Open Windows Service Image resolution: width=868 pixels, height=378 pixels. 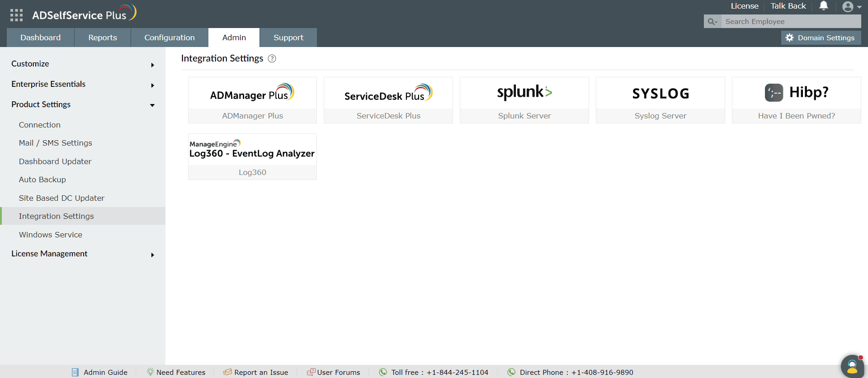[x=51, y=235]
